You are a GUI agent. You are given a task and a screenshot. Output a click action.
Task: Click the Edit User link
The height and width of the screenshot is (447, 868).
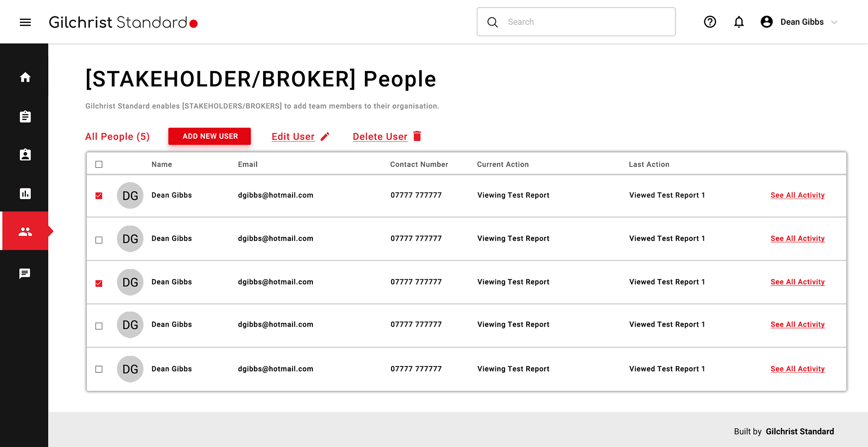pos(293,137)
